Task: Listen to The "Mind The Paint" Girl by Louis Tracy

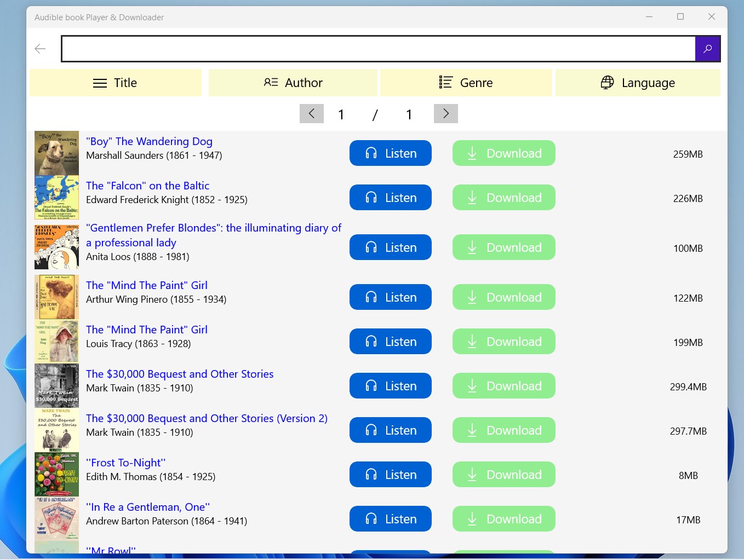Action: 390,341
